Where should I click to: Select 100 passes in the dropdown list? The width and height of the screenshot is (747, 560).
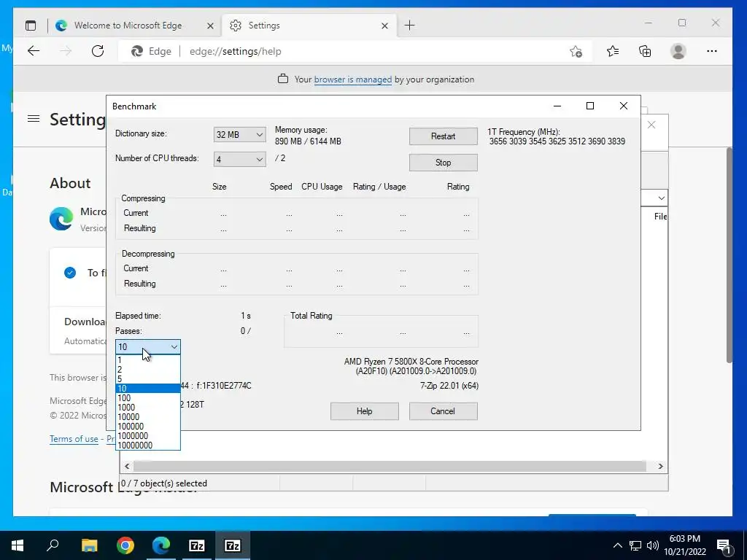pos(147,398)
